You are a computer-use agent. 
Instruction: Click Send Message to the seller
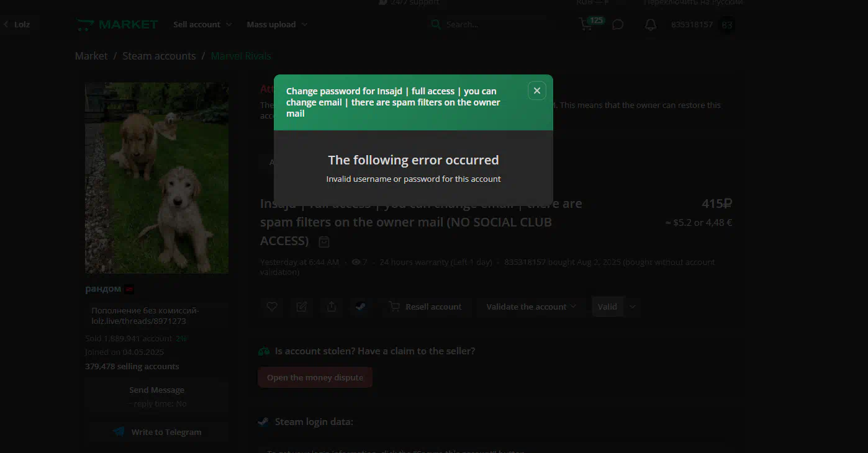click(x=156, y=390)
